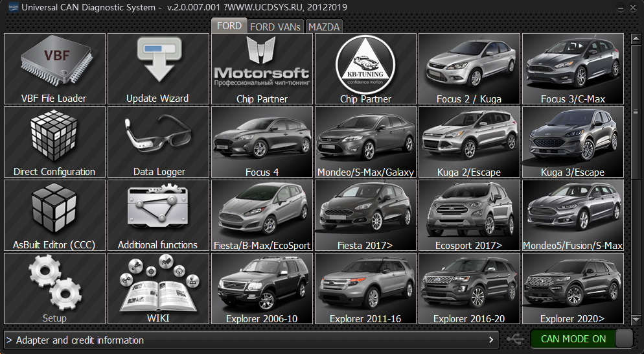Screen dimensions: 644x354
Task: Click the USB connection status icon
Action: (515, 339)
